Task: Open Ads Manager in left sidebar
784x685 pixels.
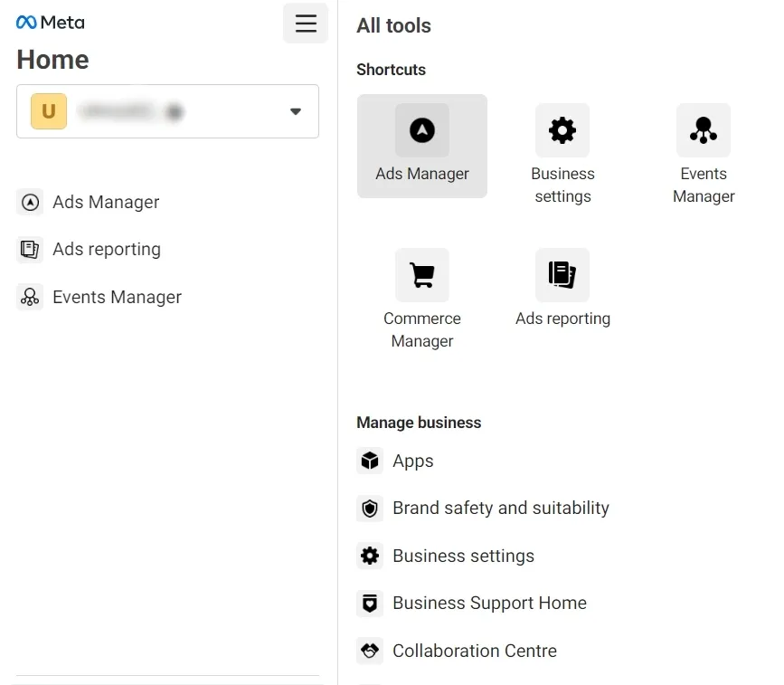Action: pyautogui.click(x=106, y=202)
